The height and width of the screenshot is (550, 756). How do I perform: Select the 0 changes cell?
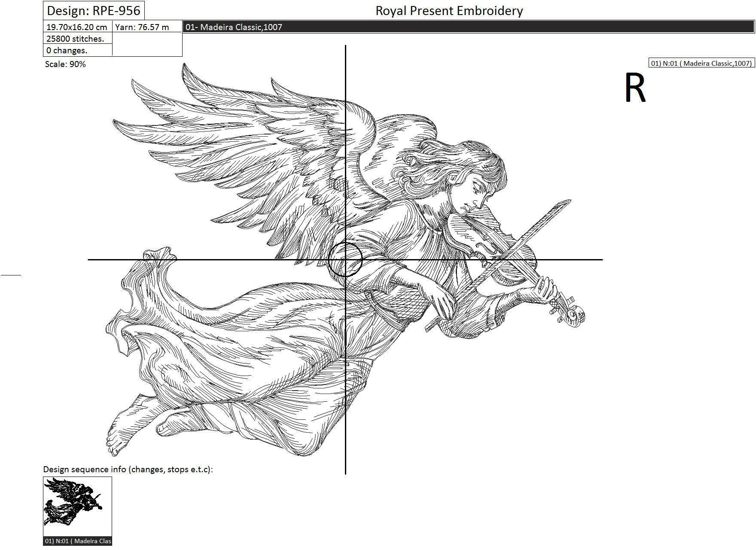(67, 50)
